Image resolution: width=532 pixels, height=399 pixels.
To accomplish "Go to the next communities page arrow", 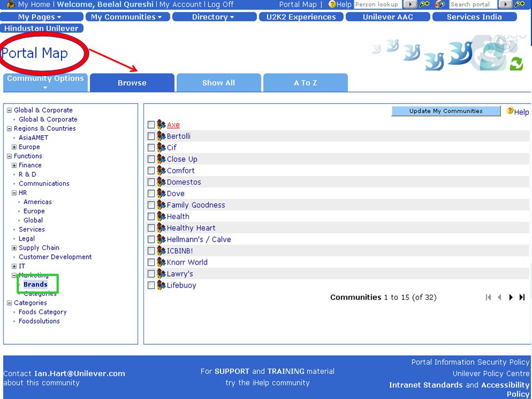I will pos(510,297).
